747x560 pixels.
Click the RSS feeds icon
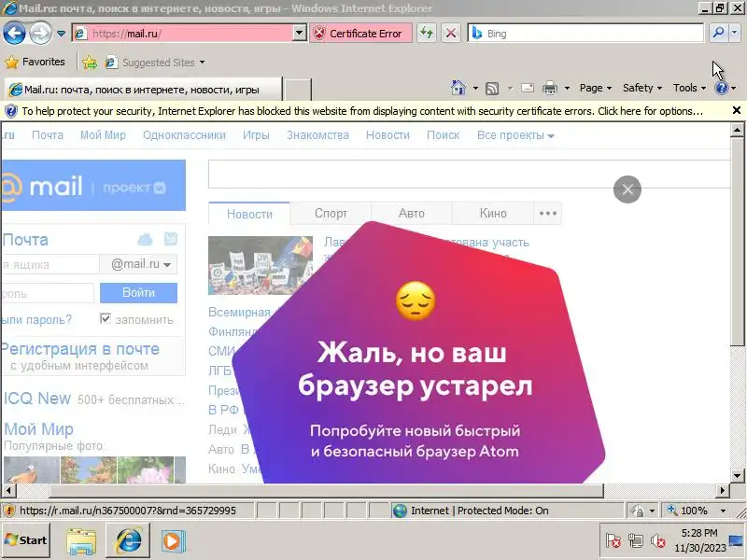tap(492, 88)
